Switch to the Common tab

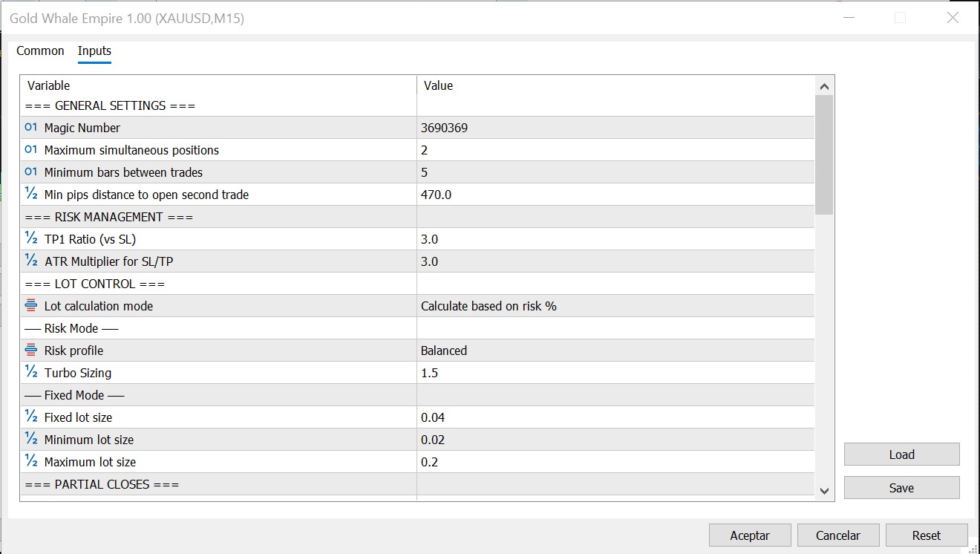tap(39, 50)
